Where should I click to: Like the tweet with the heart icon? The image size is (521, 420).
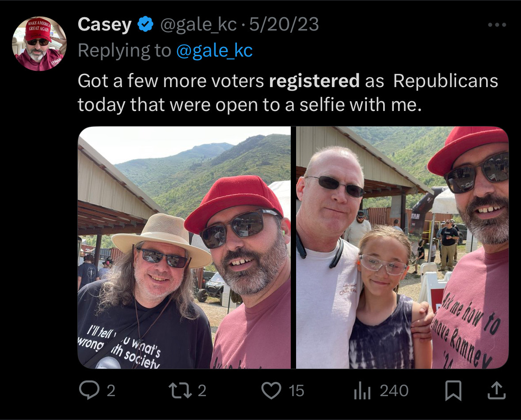271,390
